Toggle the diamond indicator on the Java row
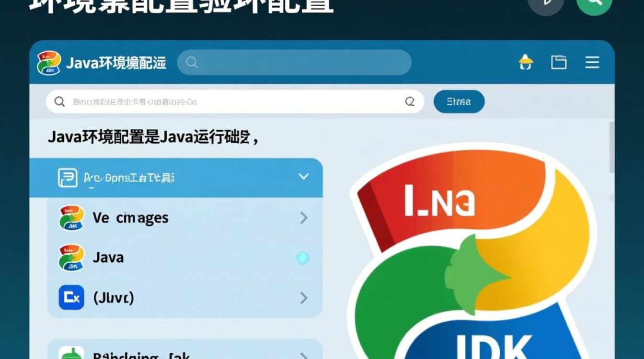 click(302, 258)
